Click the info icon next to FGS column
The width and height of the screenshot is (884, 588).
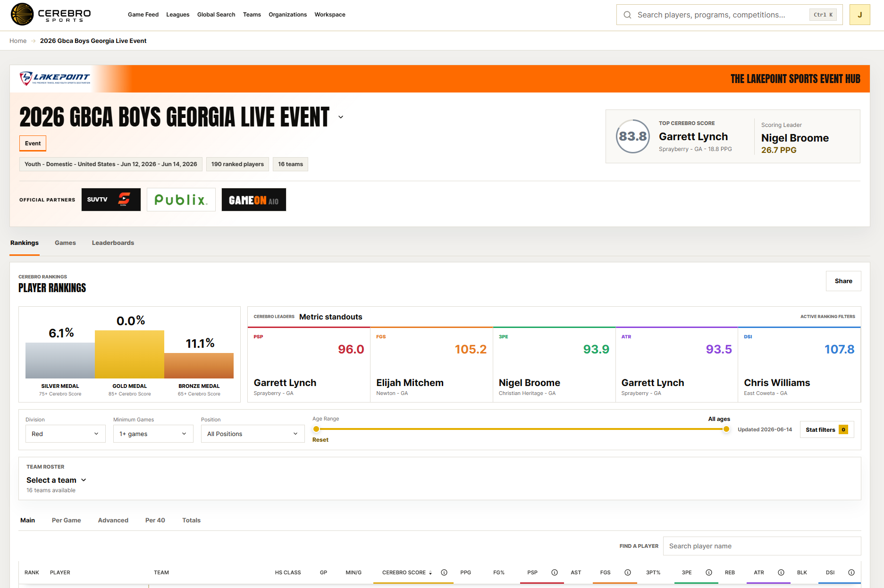coord(628,572)
